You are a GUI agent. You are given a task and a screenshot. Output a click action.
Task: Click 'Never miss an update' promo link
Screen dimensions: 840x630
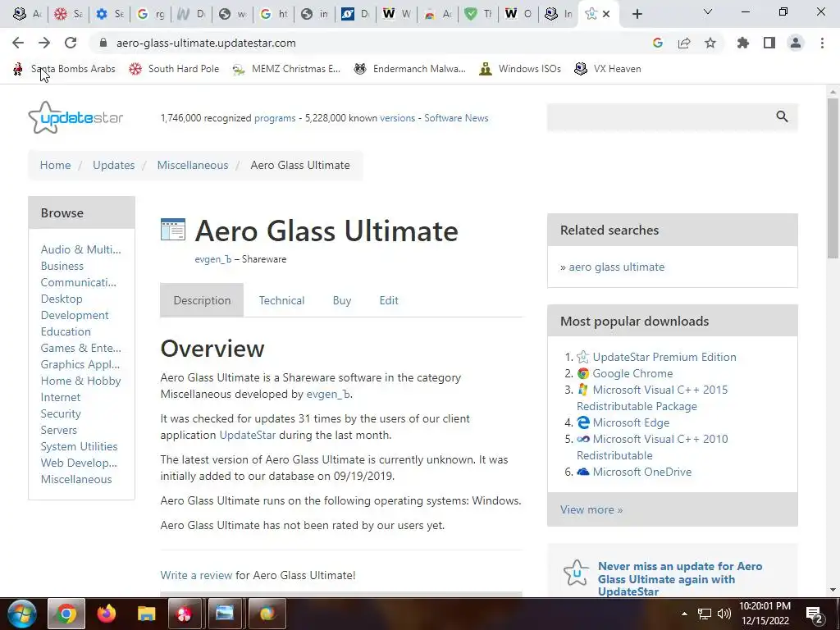tap(680, 579)
